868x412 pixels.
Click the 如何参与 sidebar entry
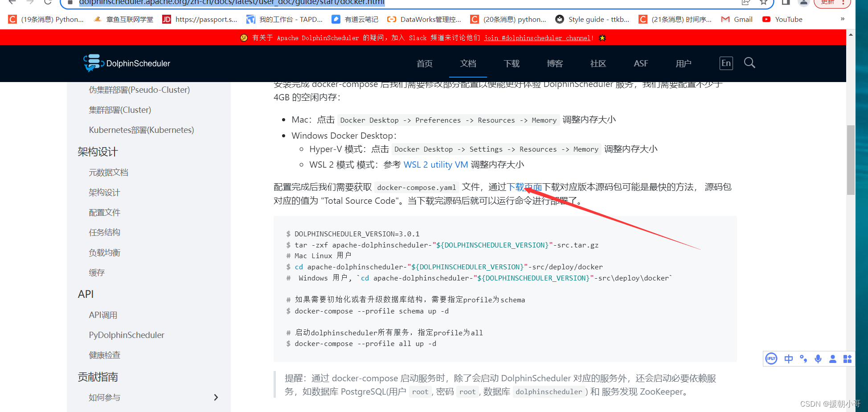click(104, 397)
